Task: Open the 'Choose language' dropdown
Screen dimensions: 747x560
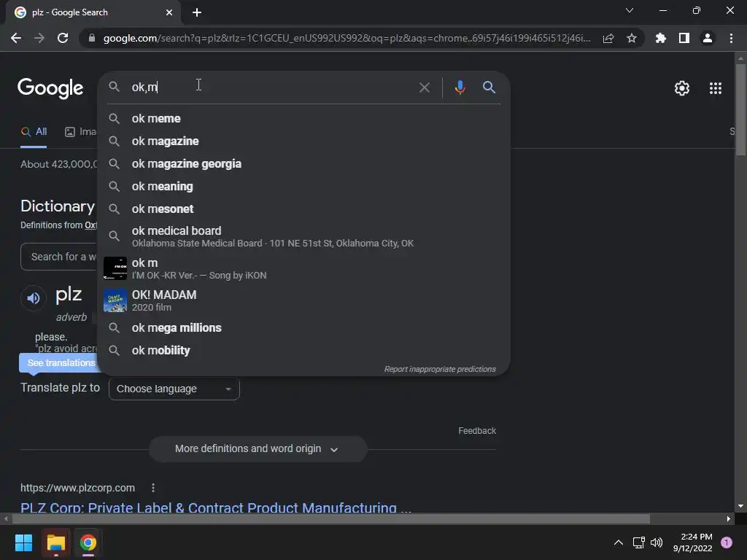Action: [x=174, y=389]
